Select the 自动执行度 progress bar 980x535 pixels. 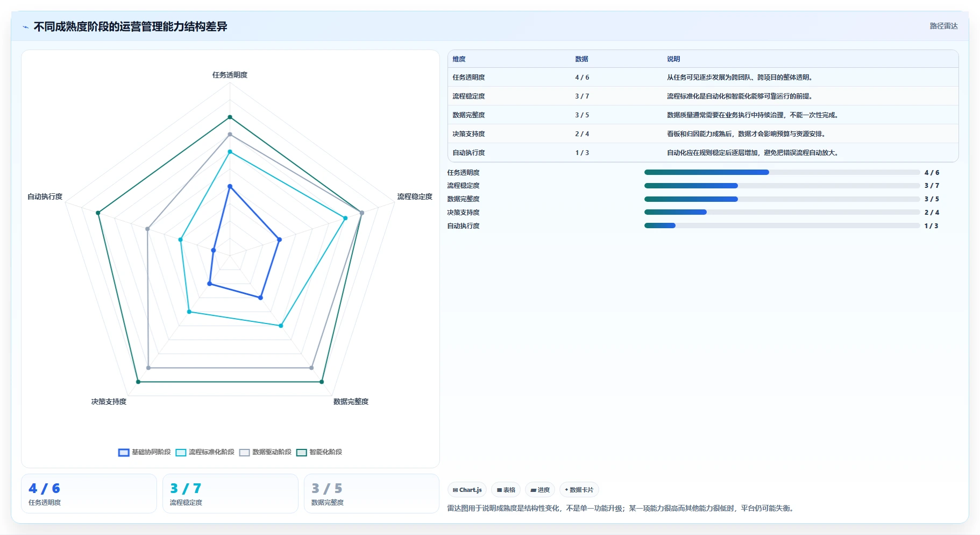(x=782, y=226)
